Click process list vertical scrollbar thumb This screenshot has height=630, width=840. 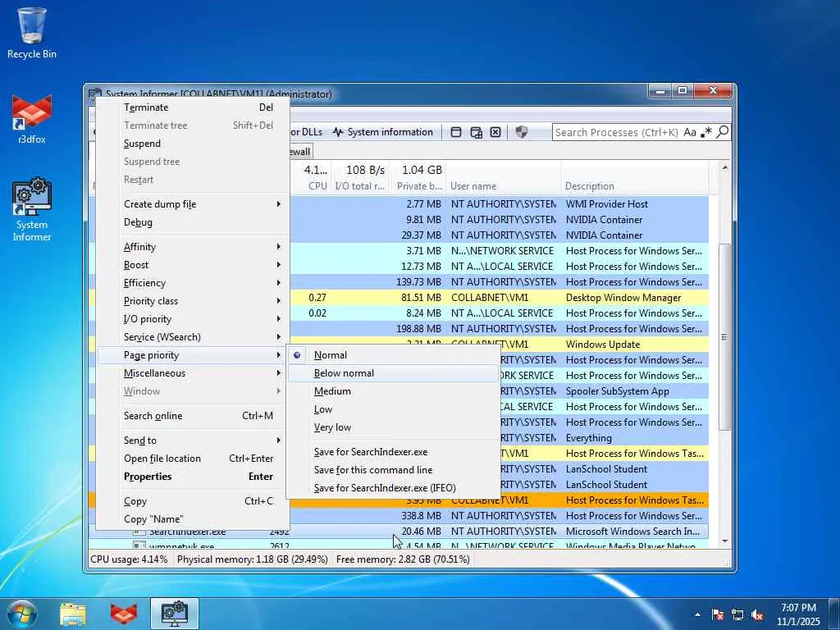coord(725,336)
